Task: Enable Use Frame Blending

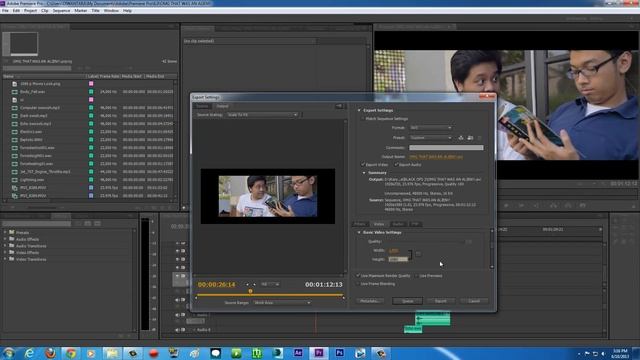Action: [358, 284]
